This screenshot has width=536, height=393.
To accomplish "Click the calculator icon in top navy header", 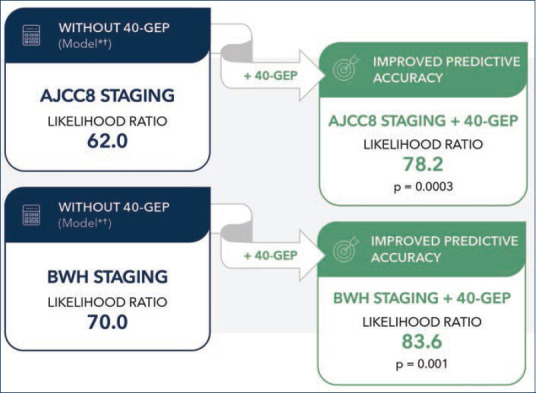I will pos(31,35).
